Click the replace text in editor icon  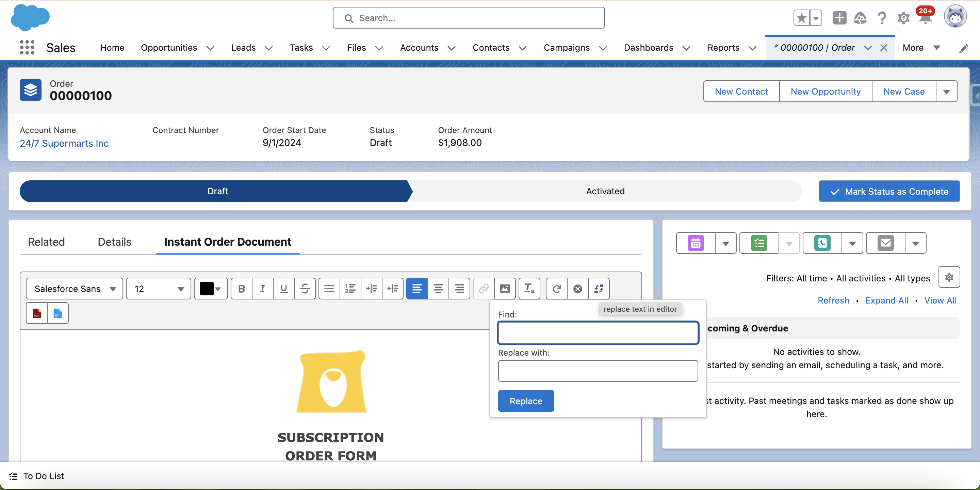coord(599,289)
